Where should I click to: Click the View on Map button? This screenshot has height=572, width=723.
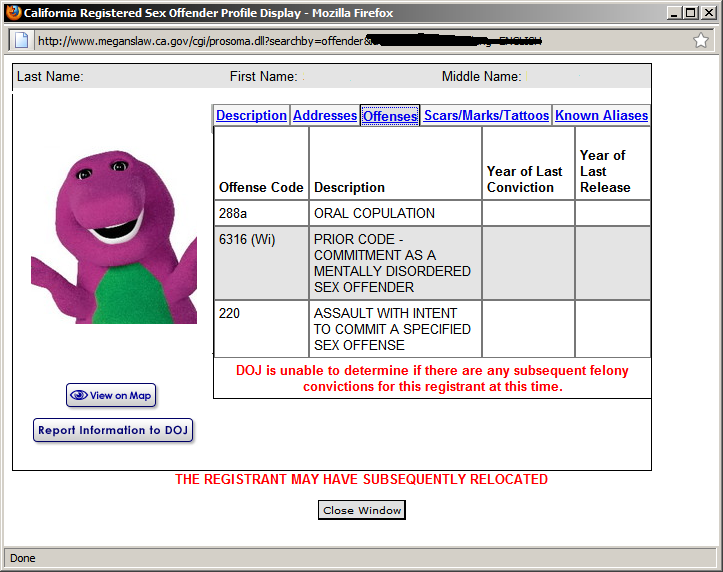(111, 395)
